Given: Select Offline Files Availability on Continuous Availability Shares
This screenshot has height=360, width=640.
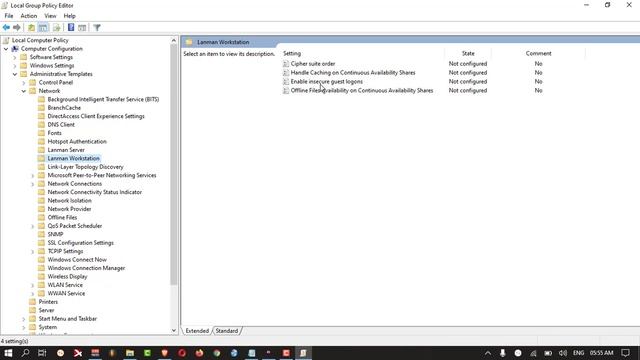Looking at the screenshot, I should 362,91.
